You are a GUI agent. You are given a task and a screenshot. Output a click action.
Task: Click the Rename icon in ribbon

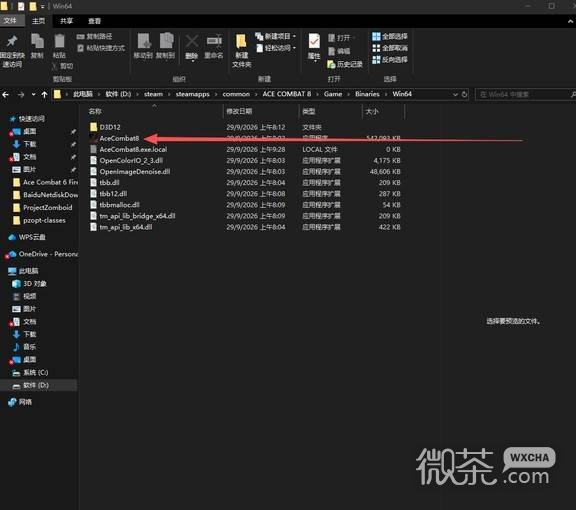click(214, 41)
